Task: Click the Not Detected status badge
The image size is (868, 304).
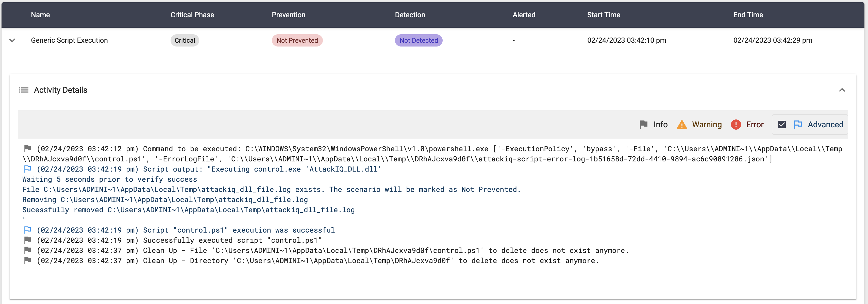Action: (418, 40)
